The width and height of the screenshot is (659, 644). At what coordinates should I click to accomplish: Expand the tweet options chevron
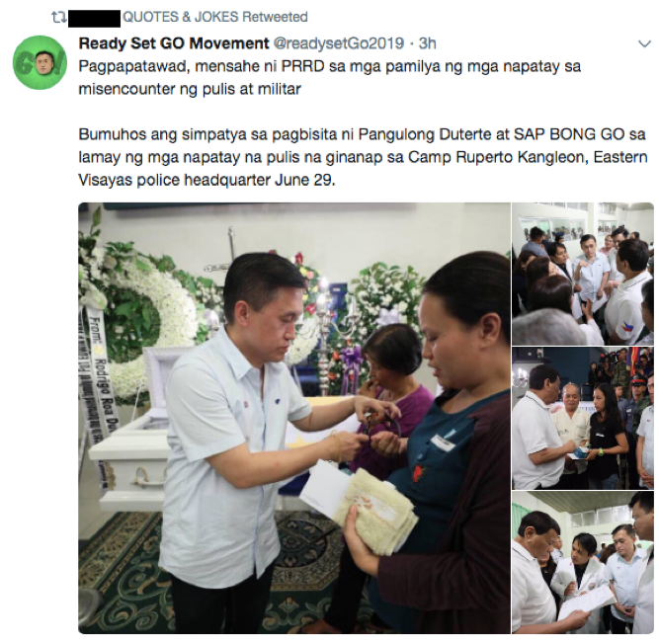point(644,43)
